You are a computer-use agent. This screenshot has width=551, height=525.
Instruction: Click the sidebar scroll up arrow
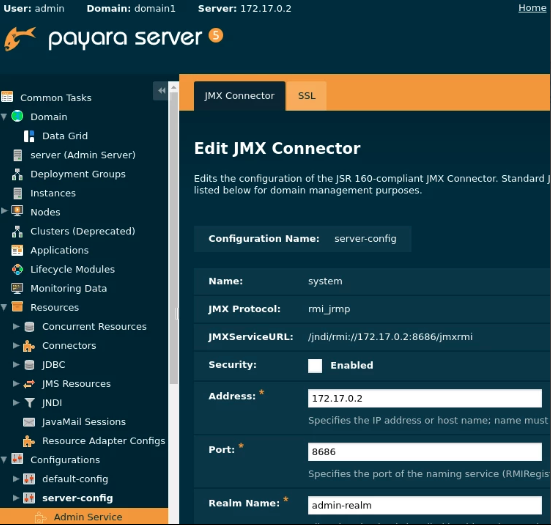click(x=174, y=87)
